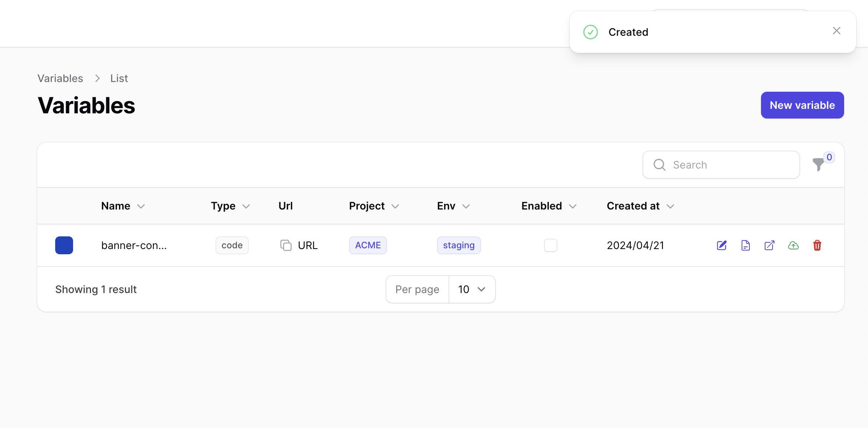The height and width of the screenshot is (428, 868).
Task: Sort by Project column chevron
Action: coord(395,206)
